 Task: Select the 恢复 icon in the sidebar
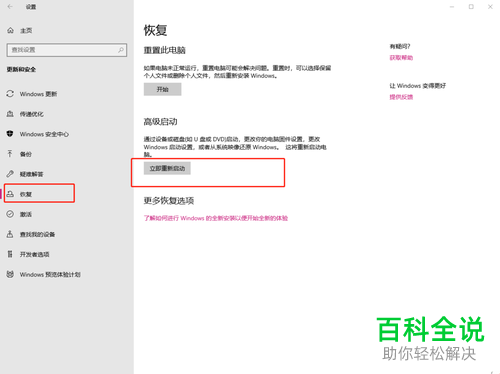10,194
